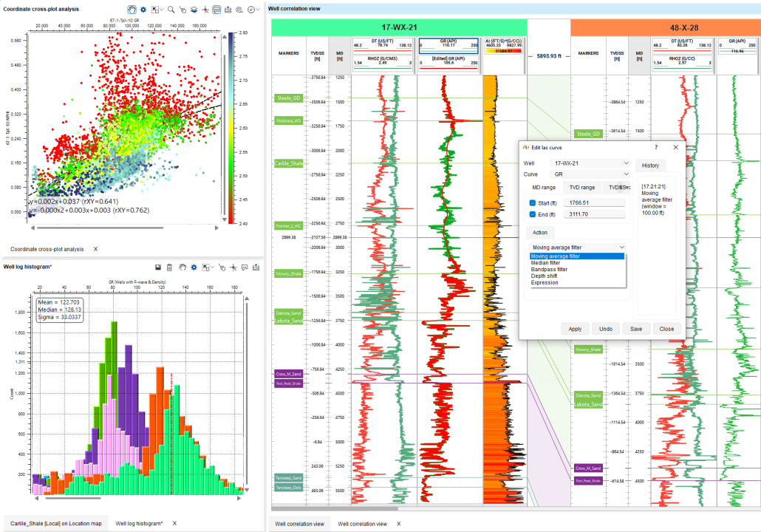Click the save disk icon in histogram toolbar

pos(158,267)
